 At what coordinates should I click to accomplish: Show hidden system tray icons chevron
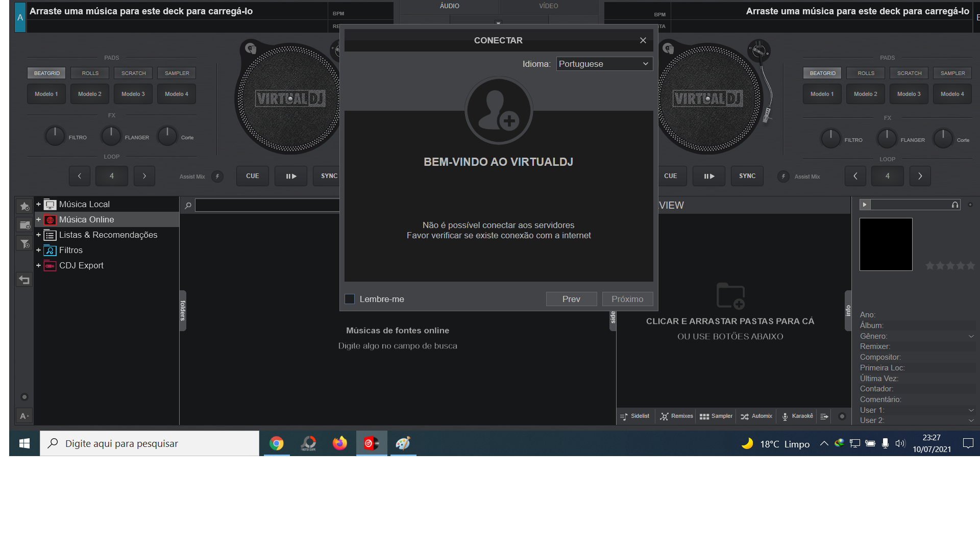[824, 443]
